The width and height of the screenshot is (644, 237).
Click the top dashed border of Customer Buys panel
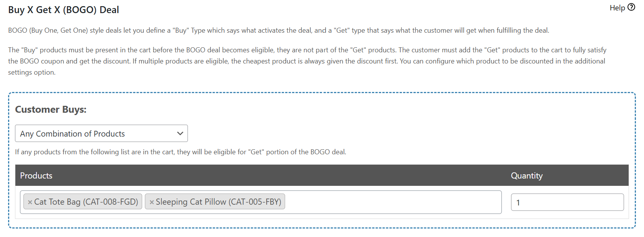(x=322, y=93)
